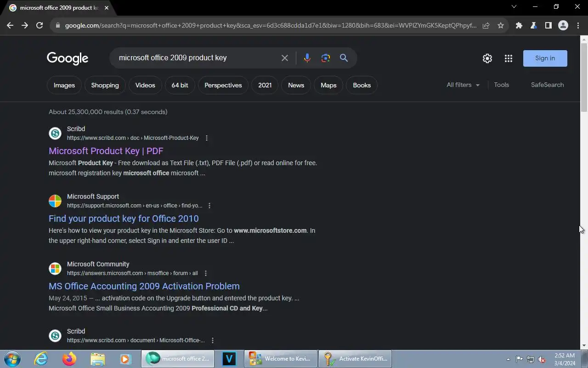Close the microsoft office 2009 tab
The image size is (588, 368).
pyautogui.click(x=107, y=8)
